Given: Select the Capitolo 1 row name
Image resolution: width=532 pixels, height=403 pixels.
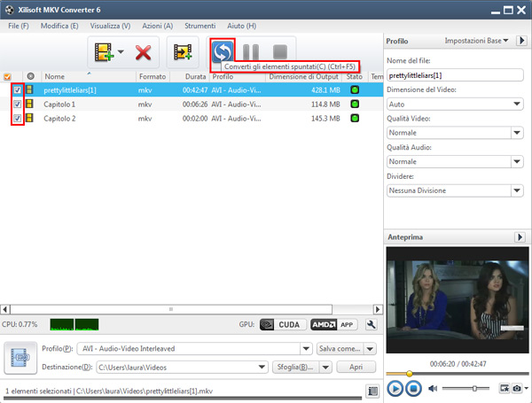Looking at the screenshot, I should point(59,104).
